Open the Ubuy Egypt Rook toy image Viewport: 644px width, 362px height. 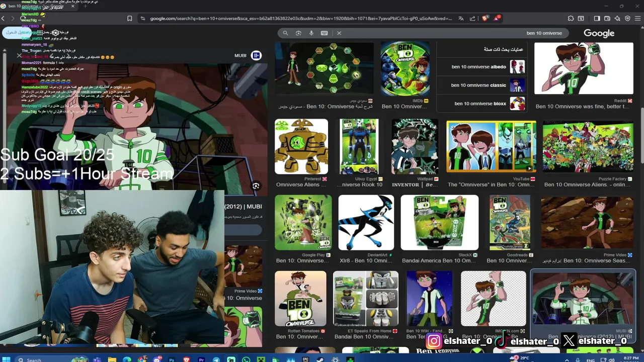359,147
